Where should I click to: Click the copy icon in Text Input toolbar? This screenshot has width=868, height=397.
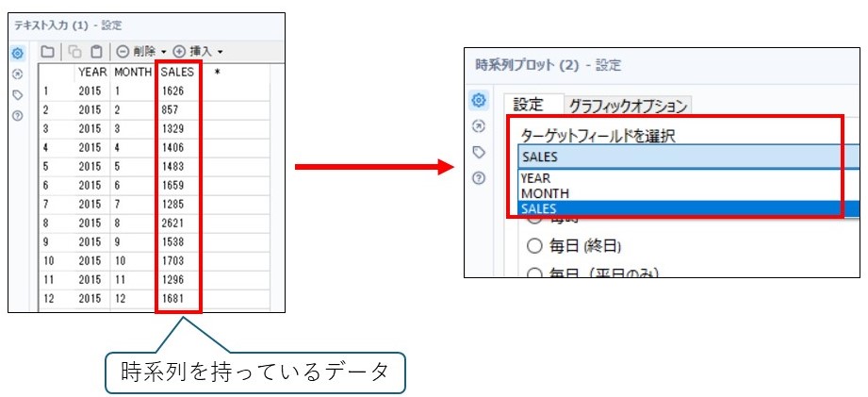pyautogui.click(x=74, y=51)
